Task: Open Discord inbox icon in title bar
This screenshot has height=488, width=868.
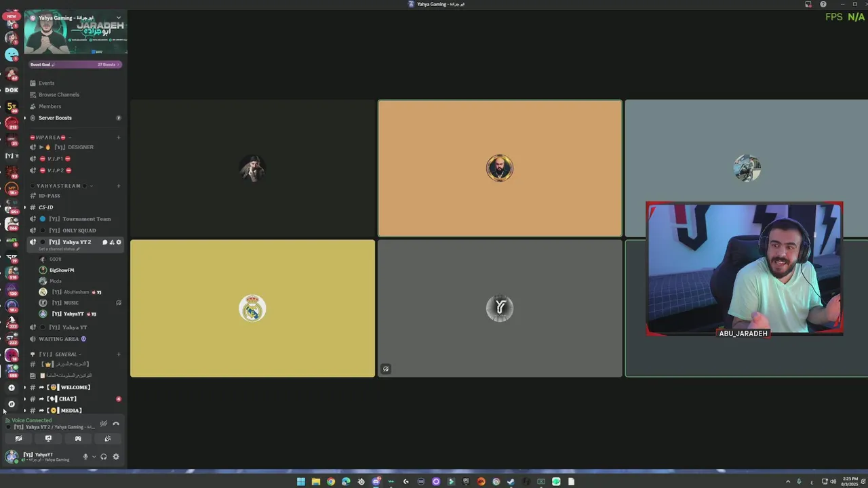Action: pyautogui.click(x=808, y=4)
